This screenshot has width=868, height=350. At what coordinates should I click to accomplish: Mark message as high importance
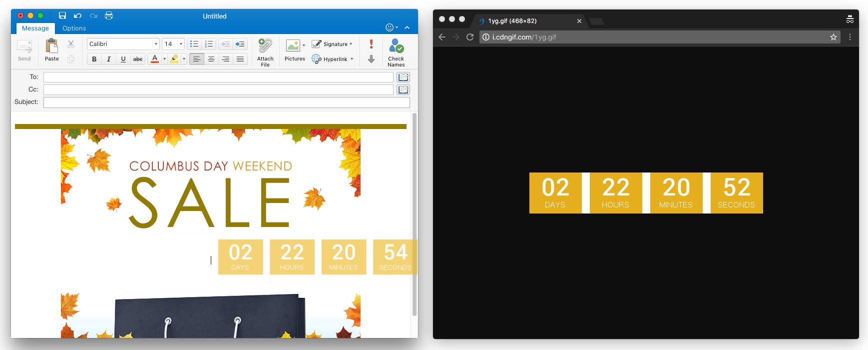[x=371, y=44]
